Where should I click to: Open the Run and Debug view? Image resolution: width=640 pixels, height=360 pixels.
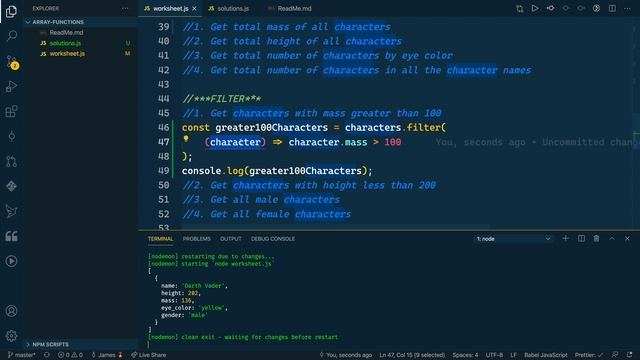pyautogui.click(x=11, y=87)
